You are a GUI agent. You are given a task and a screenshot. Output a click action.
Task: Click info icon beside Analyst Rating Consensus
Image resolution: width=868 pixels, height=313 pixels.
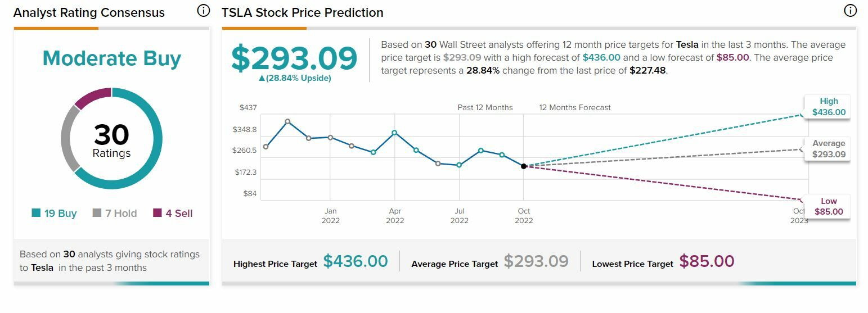(204, 11)
